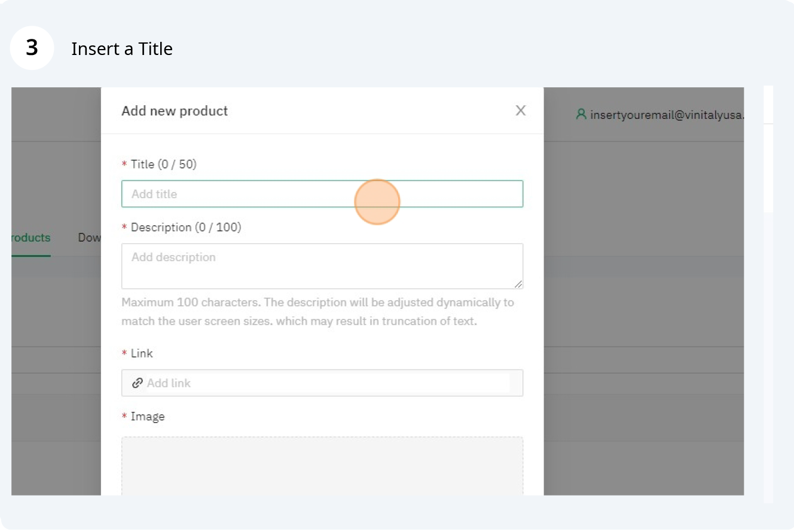This screenshot has width=794, height=532.
Task: Click into the Add description textarea
Action: click(322, 266)
